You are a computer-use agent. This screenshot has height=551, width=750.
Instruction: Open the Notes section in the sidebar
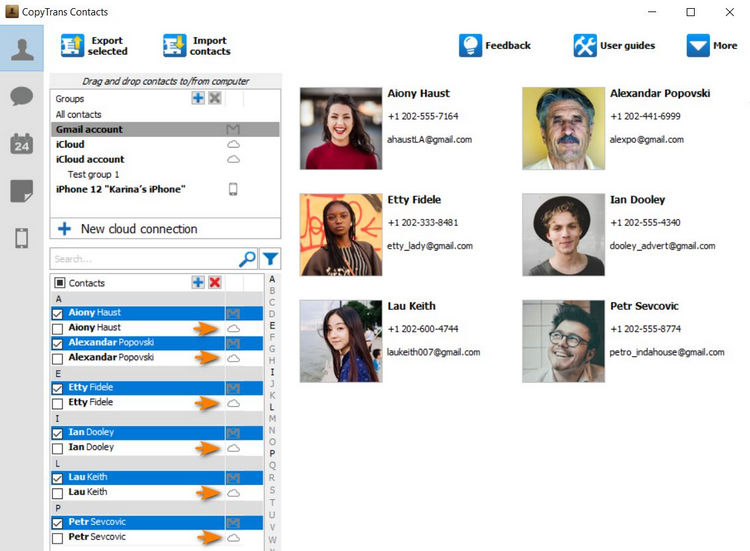(22, 191)
